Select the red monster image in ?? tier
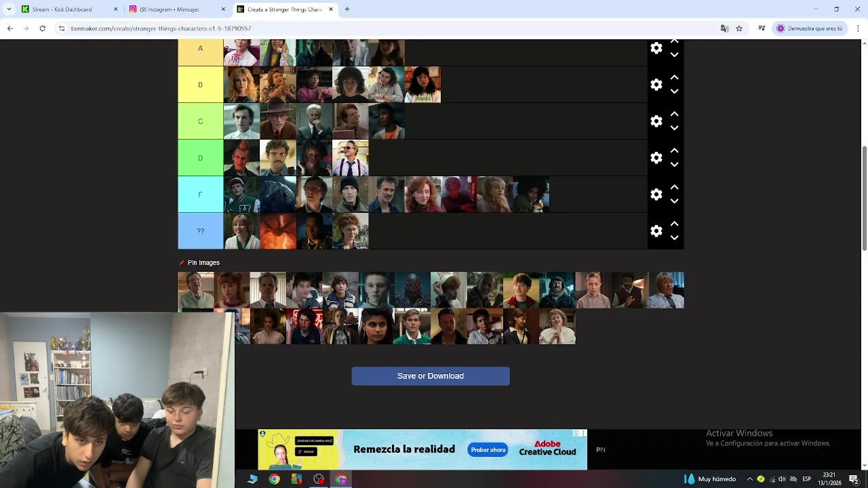 click(x=278, y=231)
